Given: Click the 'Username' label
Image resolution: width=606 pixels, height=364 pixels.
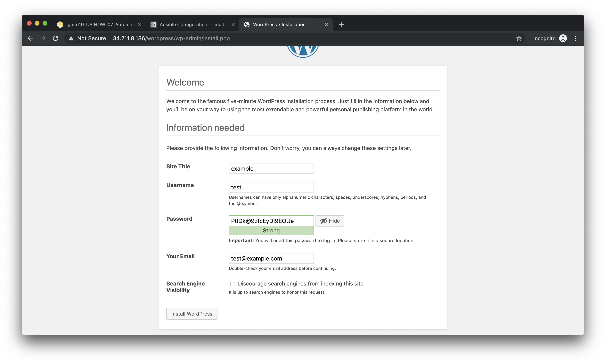Looking at the screenshot, I should (x=180, y=185).
